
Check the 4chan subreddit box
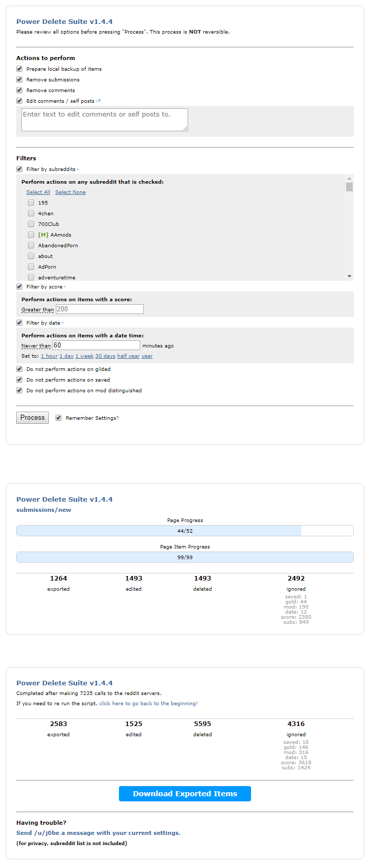click(31, 213)
